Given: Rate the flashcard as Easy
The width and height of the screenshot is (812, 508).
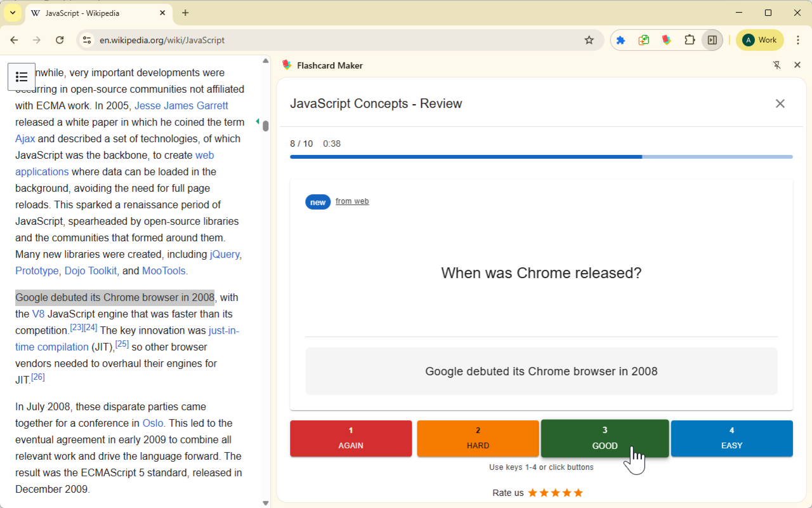Looking at the screenshot, I should coord(731,438).
